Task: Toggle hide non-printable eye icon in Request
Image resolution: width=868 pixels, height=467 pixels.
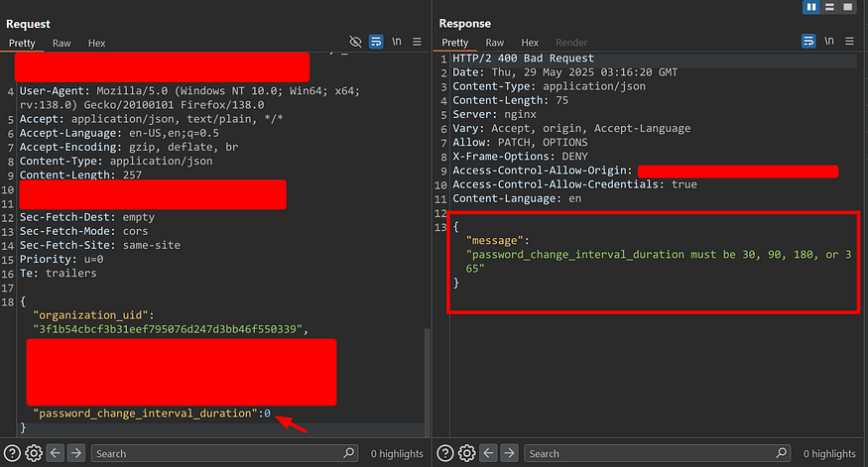Action: (356, 43)
